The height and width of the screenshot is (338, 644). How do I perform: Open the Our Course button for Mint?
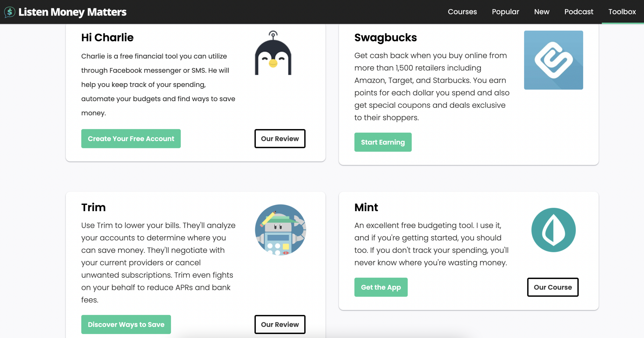tap(553, 287)
